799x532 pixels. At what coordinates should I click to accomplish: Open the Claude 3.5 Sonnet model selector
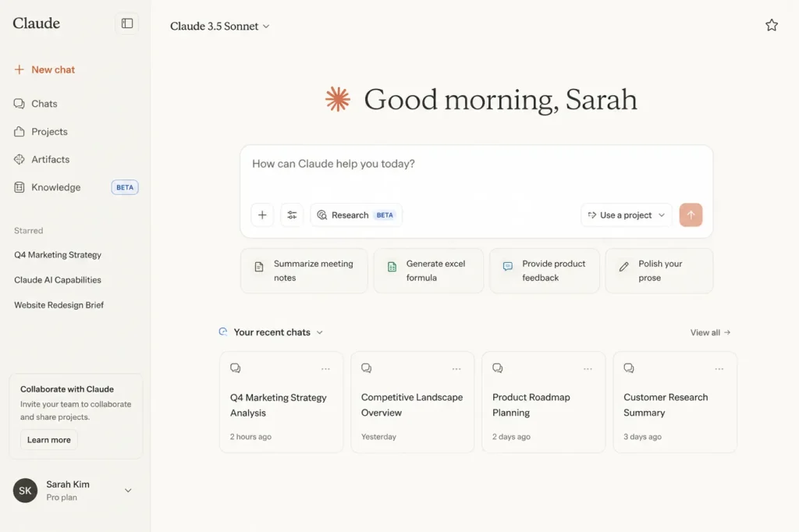tap(219, 27)
